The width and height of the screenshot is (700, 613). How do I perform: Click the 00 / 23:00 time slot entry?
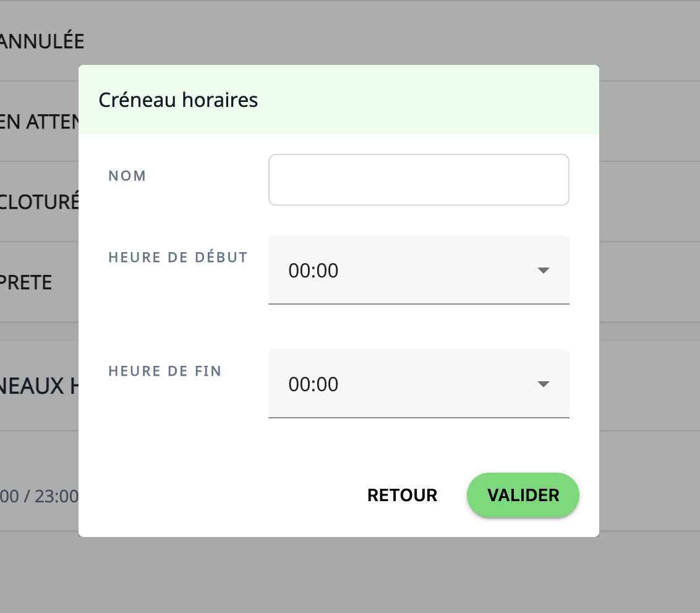[x=38, y=496]
